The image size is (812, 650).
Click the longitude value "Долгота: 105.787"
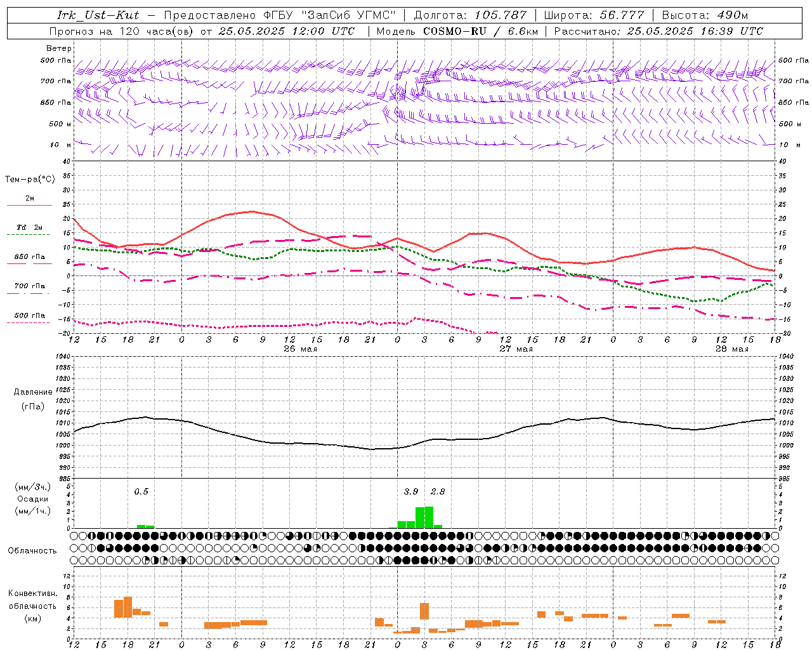(470, 15)
